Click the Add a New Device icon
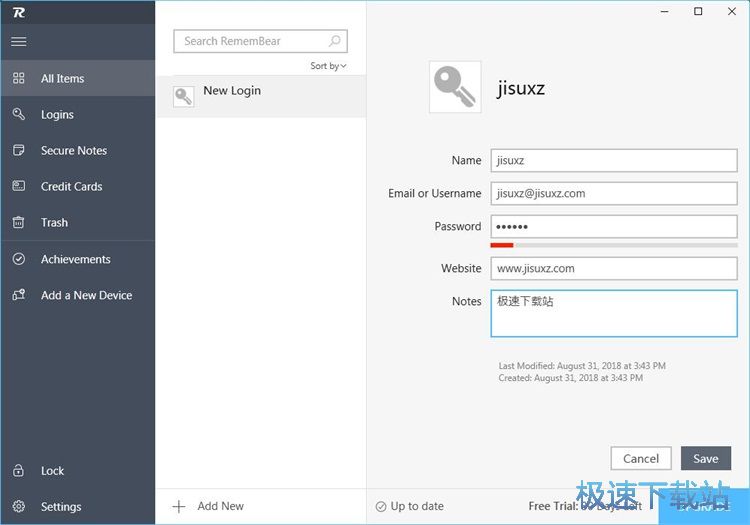This screenshot has height=525, width=750. pyautogui.click(x=19, y=295)
